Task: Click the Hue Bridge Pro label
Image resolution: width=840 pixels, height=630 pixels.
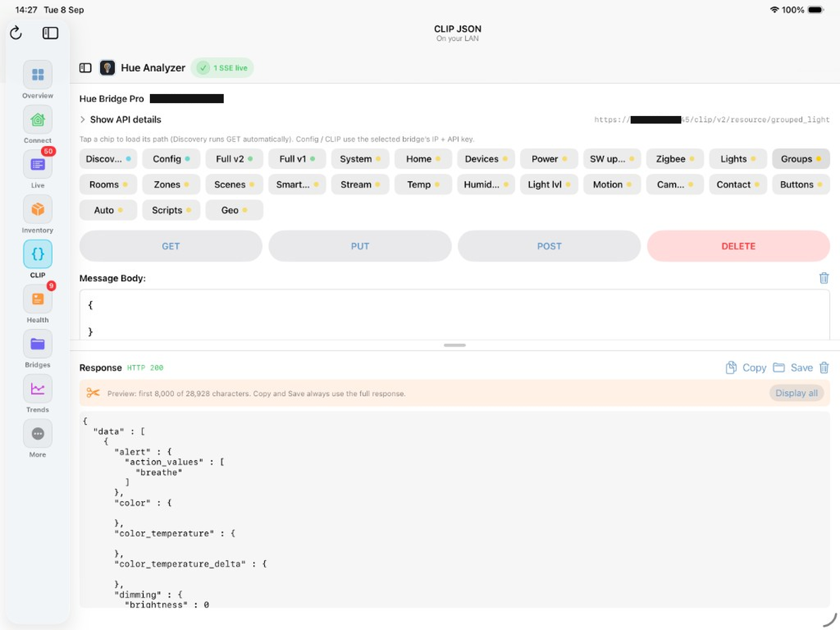Action: 112,99
